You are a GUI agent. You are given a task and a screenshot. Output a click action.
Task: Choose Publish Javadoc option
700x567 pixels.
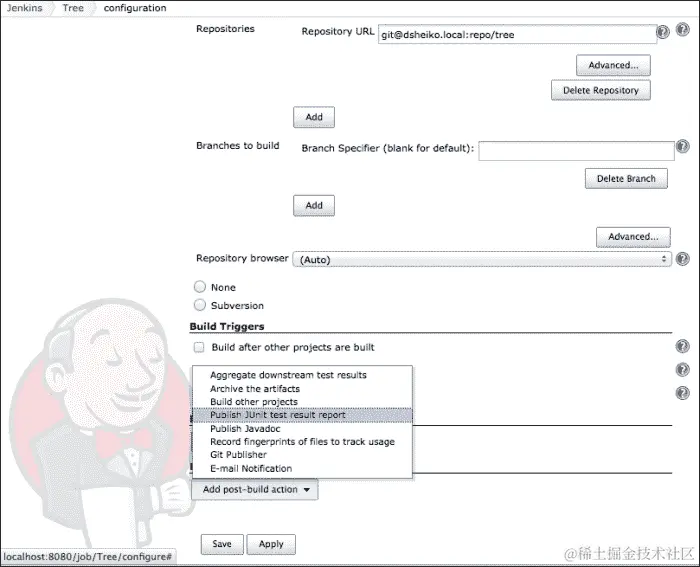coord(302,429)
